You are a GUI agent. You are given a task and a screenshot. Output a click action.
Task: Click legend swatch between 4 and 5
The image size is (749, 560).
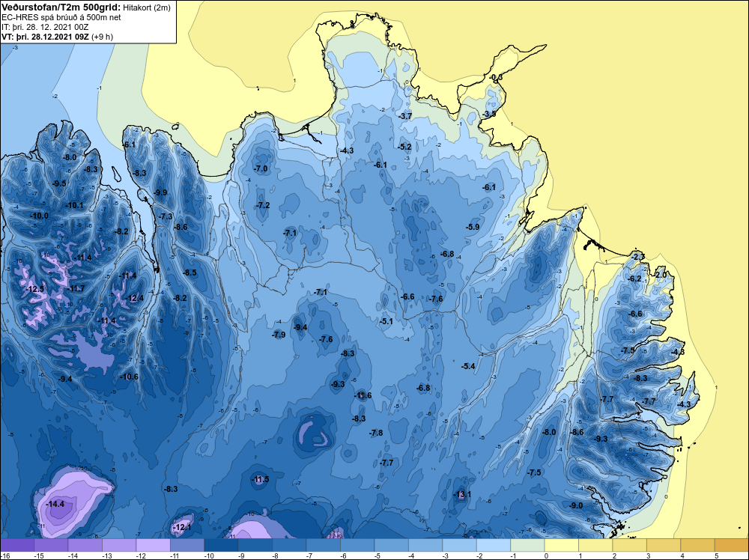click(x=698, y=545)
